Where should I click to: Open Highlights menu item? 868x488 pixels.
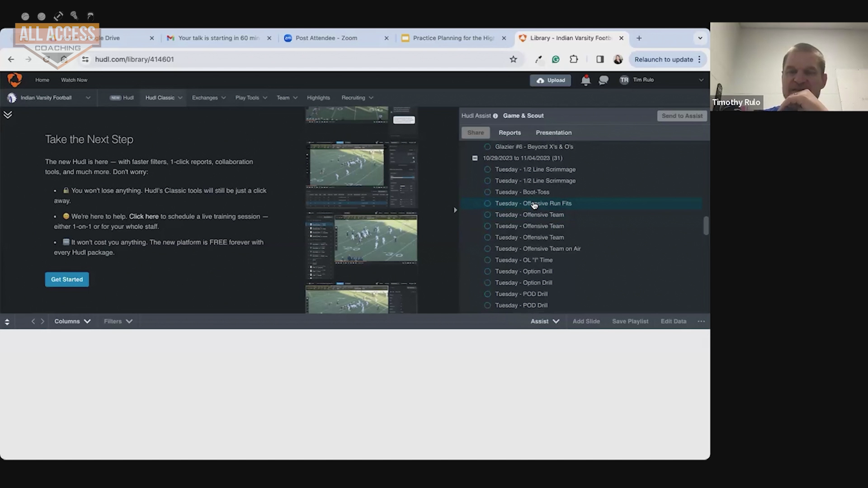click(318, 98)
